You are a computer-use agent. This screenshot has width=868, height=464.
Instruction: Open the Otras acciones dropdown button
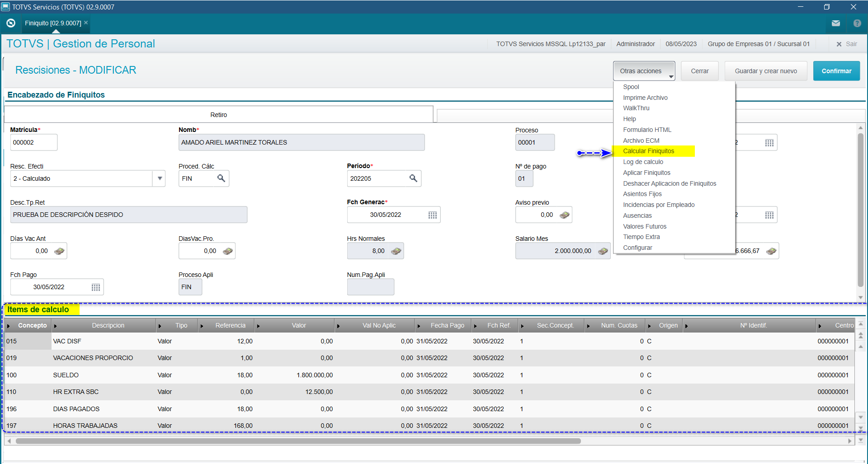click(x=644, y=71)
